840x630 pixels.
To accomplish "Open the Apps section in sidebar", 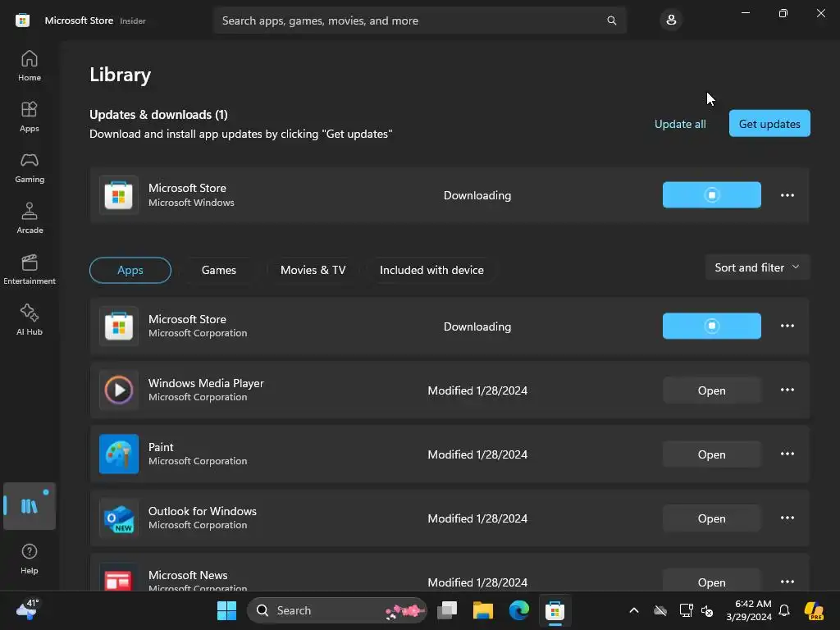I will (x=30, y=116).
